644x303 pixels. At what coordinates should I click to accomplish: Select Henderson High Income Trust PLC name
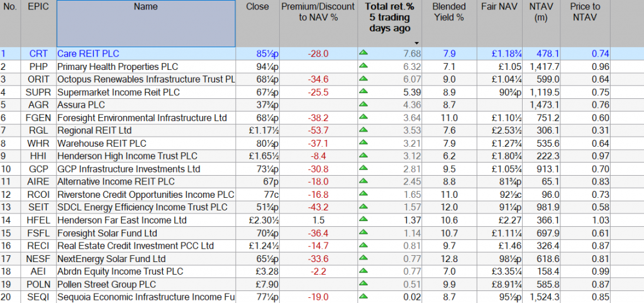tap(127, 156)
